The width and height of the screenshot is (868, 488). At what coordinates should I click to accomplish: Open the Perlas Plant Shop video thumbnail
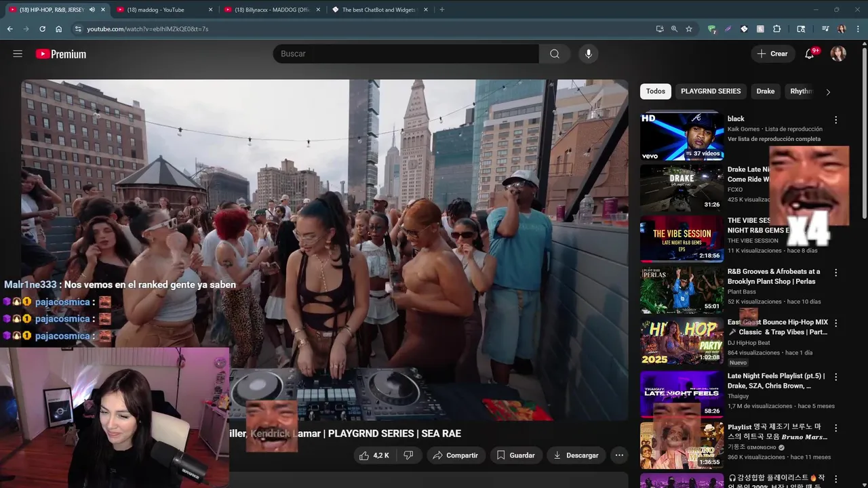click(x=682, y=289)
